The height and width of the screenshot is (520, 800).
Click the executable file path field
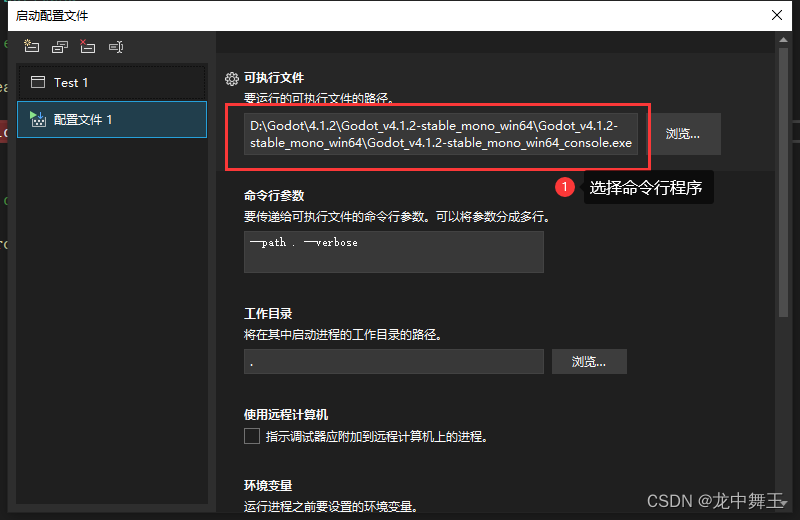point(441,134)
